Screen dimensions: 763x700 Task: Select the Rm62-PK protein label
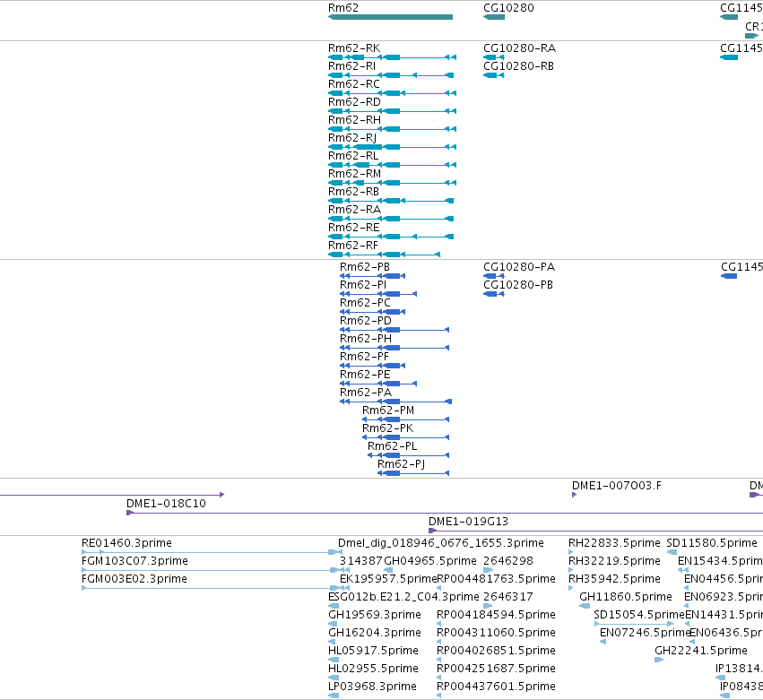point(388,428)
